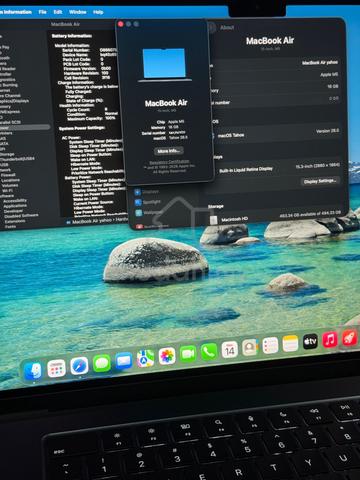This screenshot has height=480, width=360.
Task: Open Reminders app in the Dock
Action: click(x=270, y=345)
